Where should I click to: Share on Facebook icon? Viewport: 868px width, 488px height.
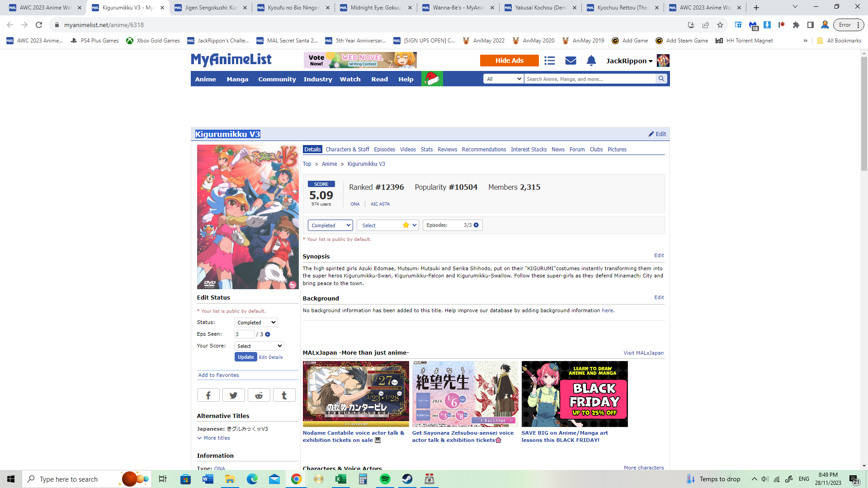point(208,395)
